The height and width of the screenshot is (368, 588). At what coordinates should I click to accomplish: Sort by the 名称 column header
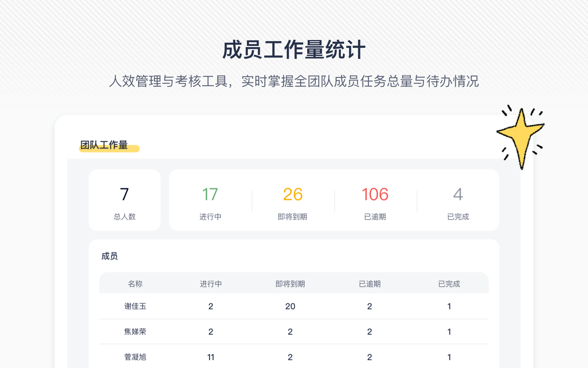[135, 284]
